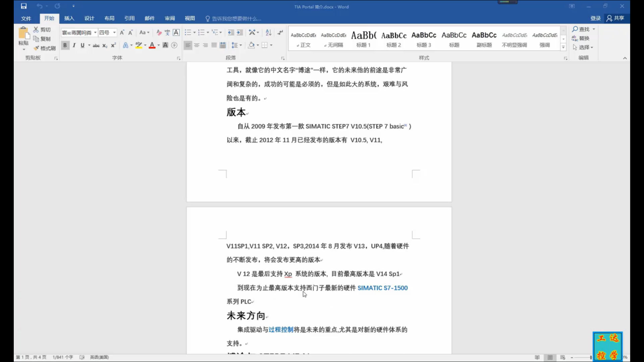Click the Paste (粘贴) clipboard icon
The image size is (644, 362).
(23, 33)
